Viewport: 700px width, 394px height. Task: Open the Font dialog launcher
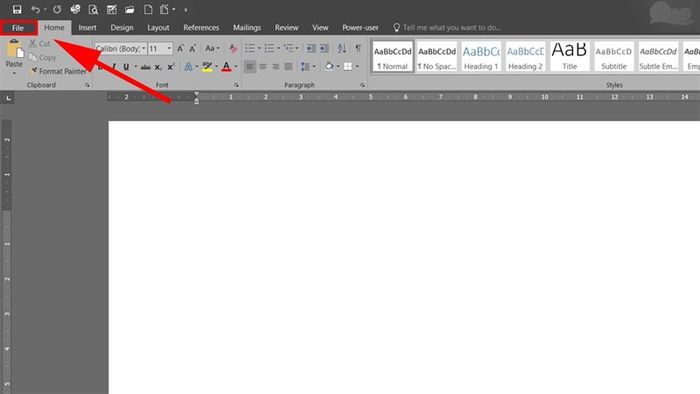236,85
